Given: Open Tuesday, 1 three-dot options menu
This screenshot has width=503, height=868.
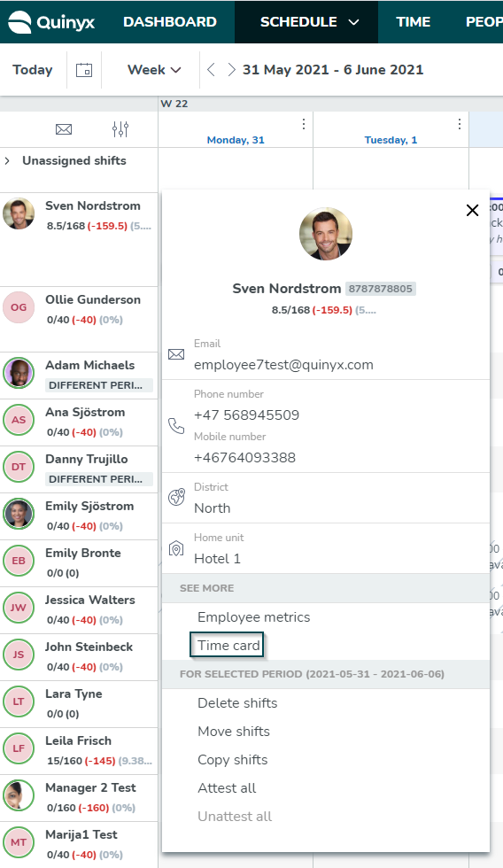Looking at the screenshot, I should point(459,124).
